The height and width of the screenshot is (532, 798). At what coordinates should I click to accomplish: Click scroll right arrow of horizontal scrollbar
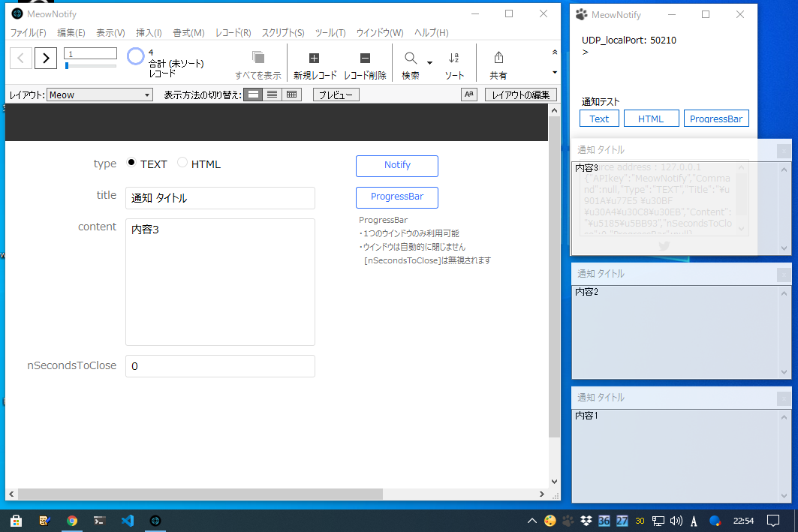[x=542, y=494]
